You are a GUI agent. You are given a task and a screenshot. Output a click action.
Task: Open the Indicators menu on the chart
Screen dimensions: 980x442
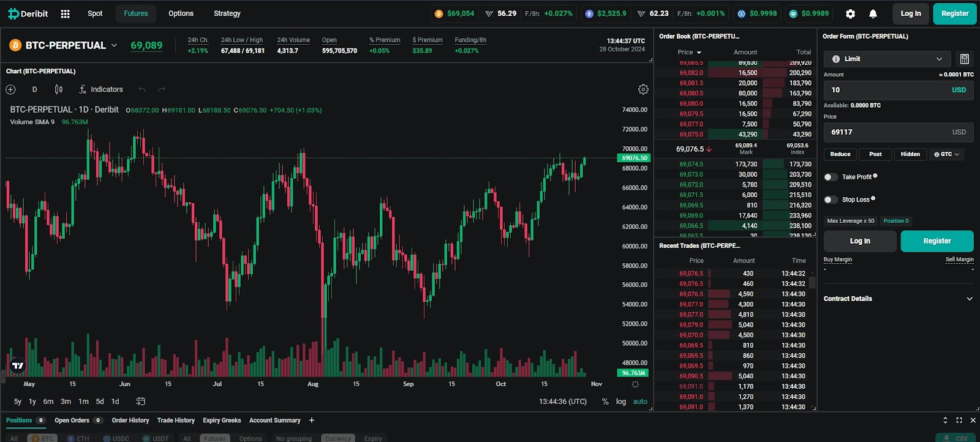tap(101, 89)
